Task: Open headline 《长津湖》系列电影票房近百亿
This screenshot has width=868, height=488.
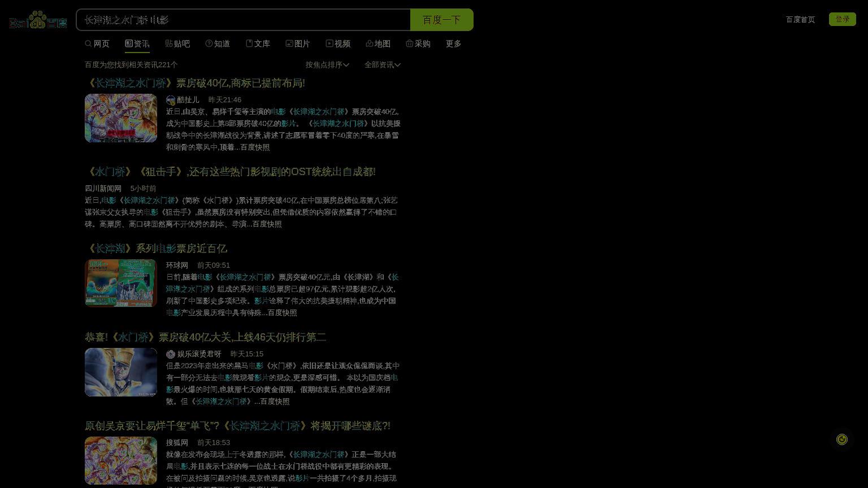Action: click(x=156, y=249)
